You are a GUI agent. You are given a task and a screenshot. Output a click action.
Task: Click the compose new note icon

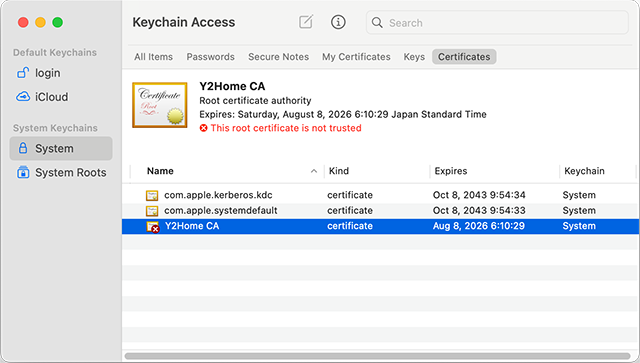coord(306,22)
